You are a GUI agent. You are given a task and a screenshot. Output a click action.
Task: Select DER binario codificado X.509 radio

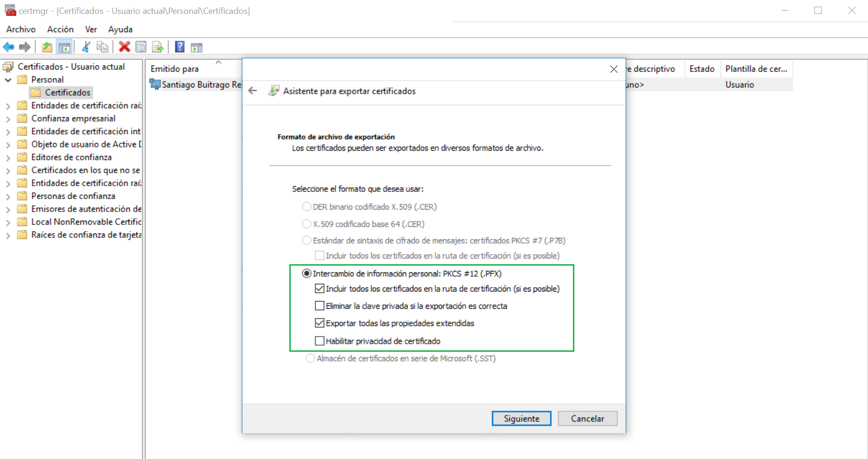pyautogui.click(x=307, y=207)
